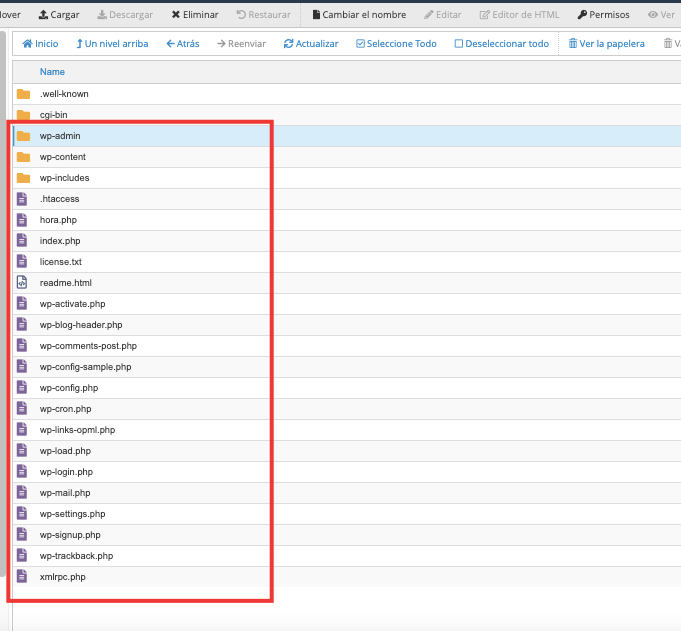This screenshot has height=631, width=681.
Task: Open Ver la papelera
Action: [607, 44]
